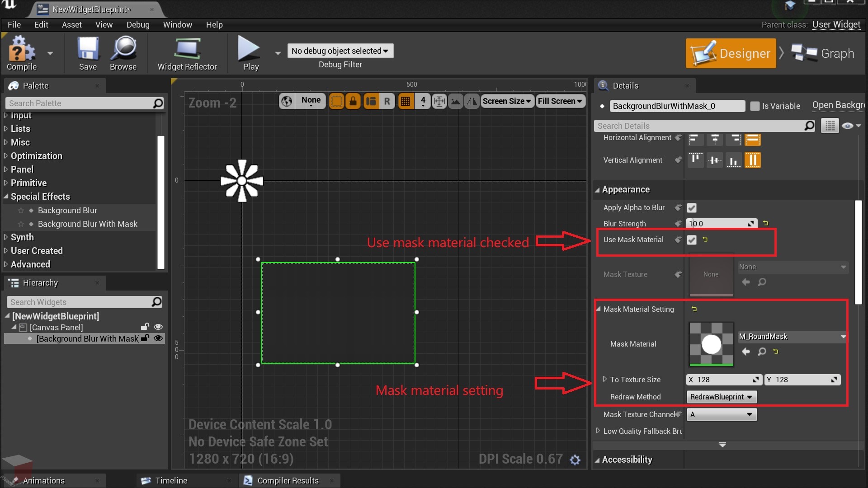The image size is (868, 488).
Task: Open the Screen Size dropdown
Action: click(506, 100)
